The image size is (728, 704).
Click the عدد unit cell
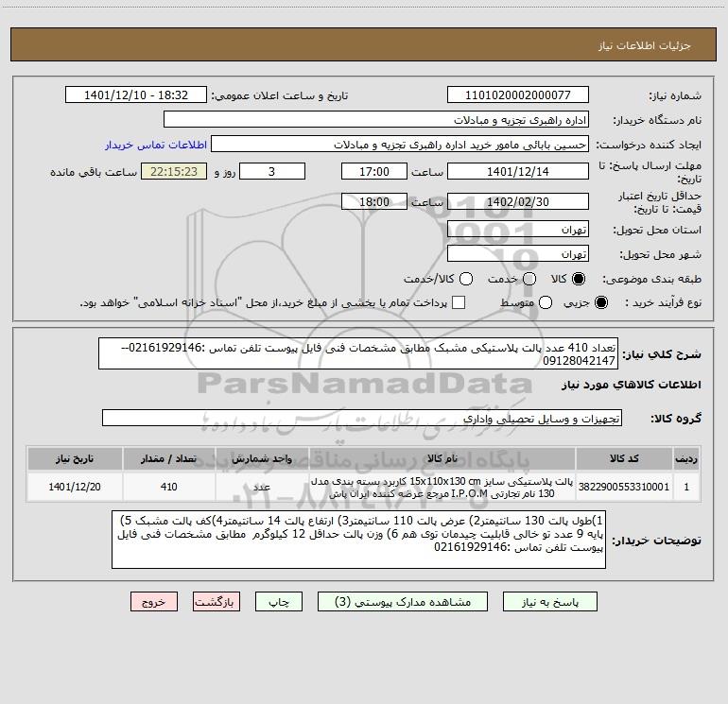(262, 487)
